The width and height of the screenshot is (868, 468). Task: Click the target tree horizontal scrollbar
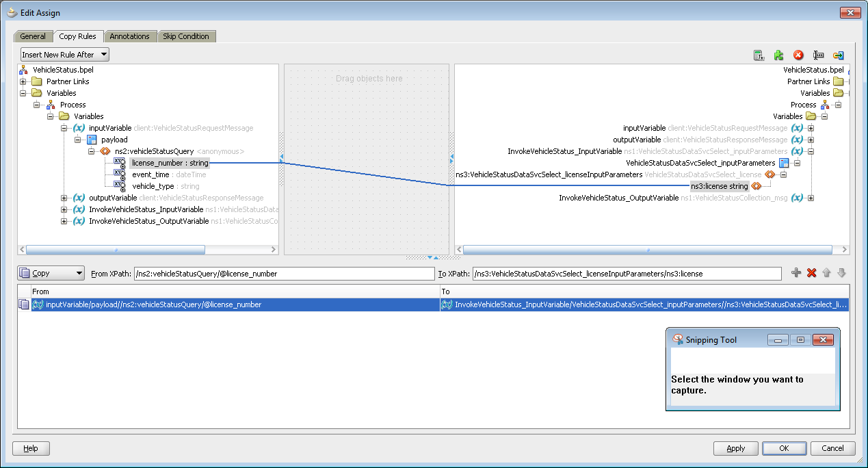[x=647, y=250]
